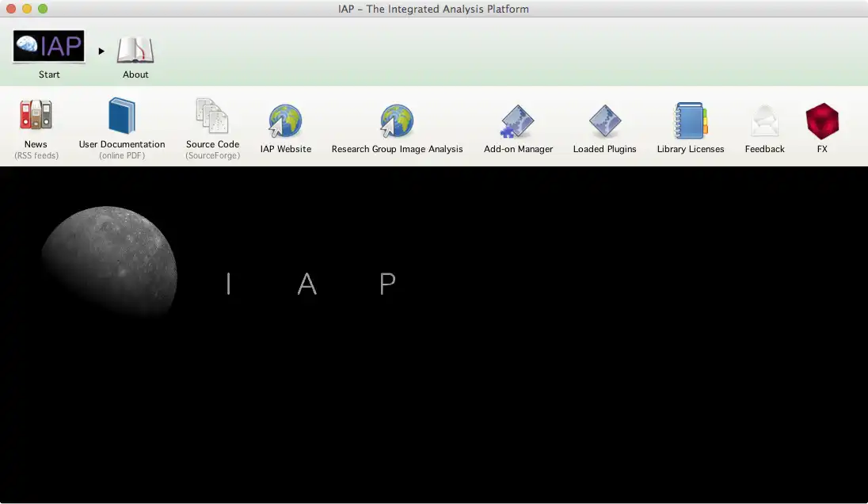Maximize the window with green button
The image size is (868, 504).
(x=43, y=9)
